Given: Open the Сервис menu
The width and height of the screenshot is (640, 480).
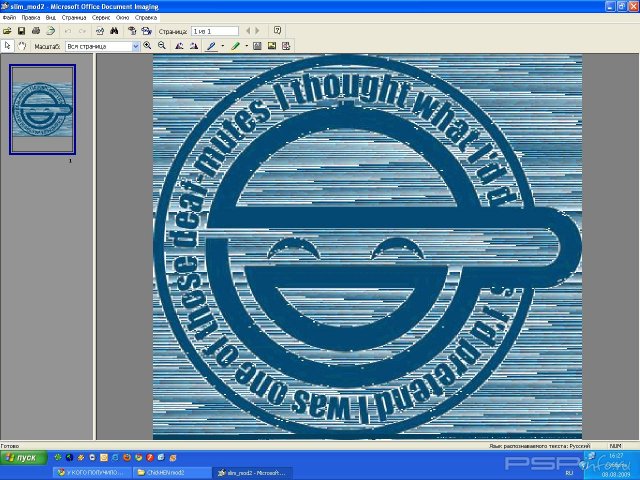Looking at the screenshot, I should click(x=101, y=18).
